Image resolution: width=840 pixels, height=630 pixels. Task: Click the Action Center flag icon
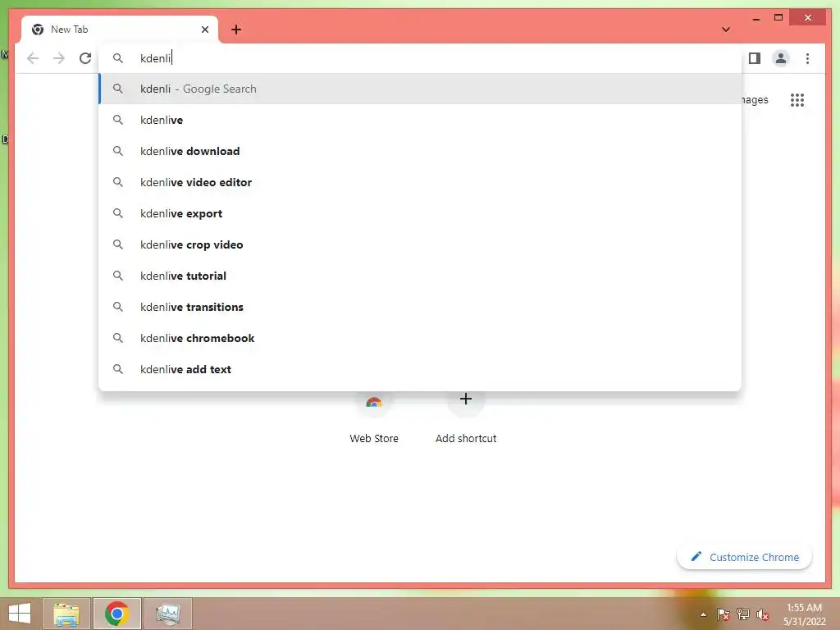[723, 614]
